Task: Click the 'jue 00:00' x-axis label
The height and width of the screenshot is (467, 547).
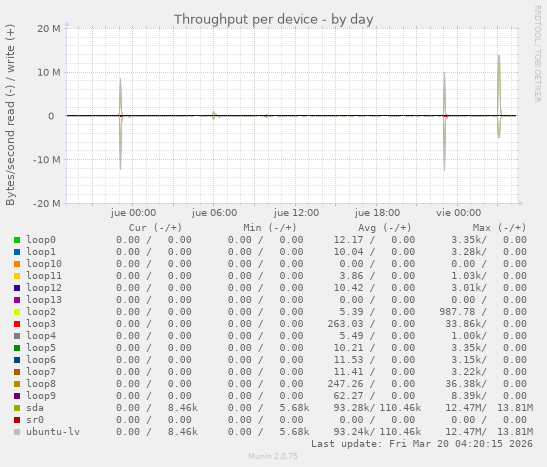Action: pos(133,213)
